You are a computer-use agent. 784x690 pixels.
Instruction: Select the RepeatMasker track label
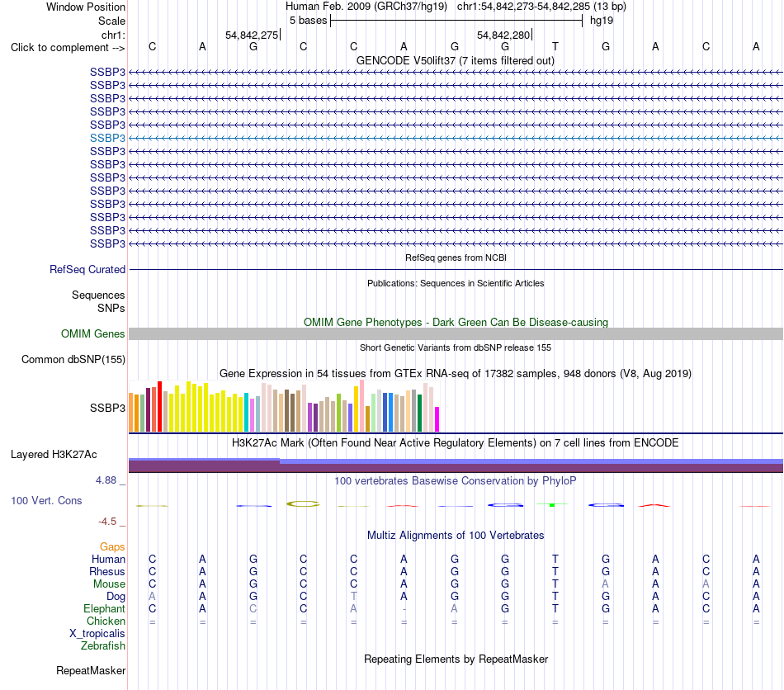(91, 670)
